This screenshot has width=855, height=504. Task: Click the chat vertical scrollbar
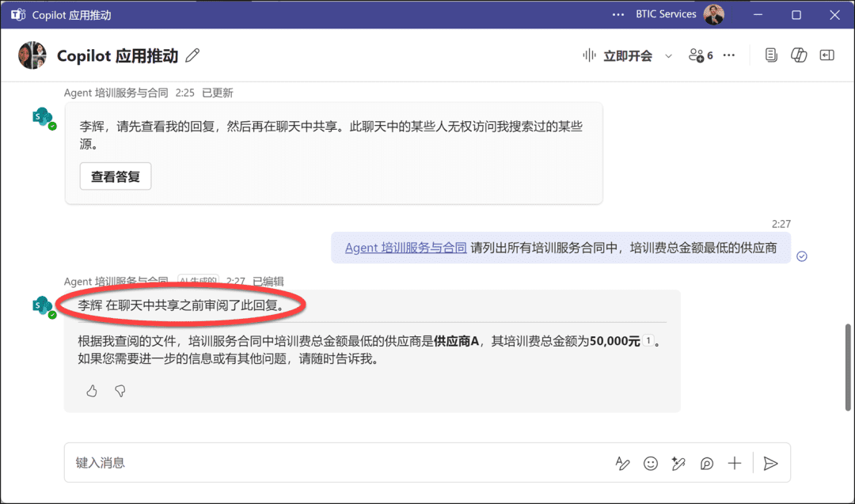point(848,367)
